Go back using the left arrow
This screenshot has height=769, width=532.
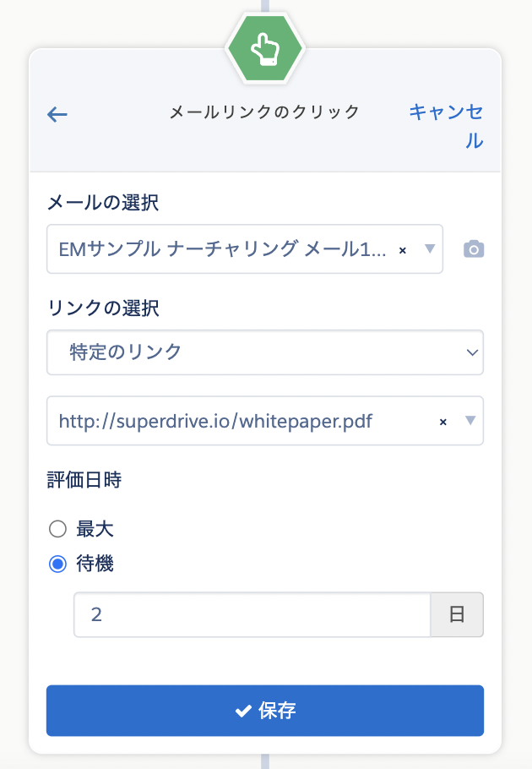57,114
